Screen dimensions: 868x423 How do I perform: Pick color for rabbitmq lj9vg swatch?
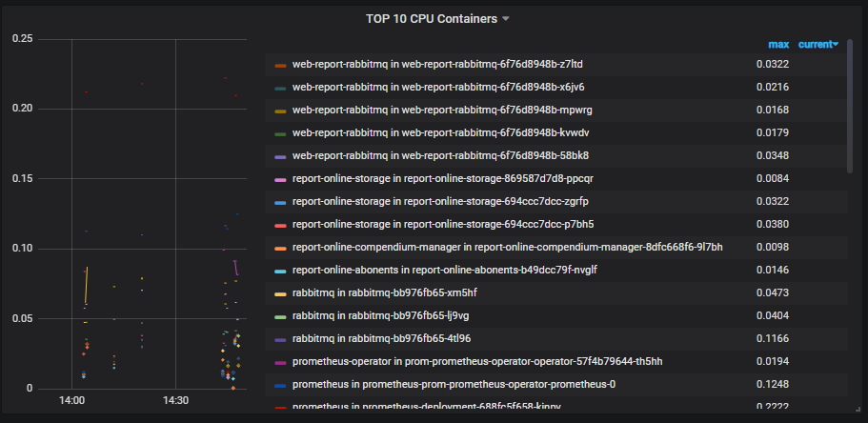(x=280, y=316)
